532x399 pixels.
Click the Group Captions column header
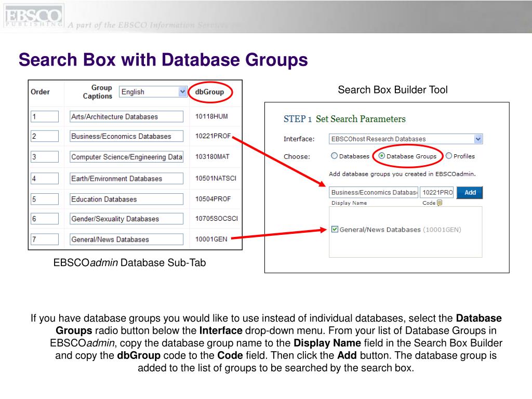[x=98, y=91]
